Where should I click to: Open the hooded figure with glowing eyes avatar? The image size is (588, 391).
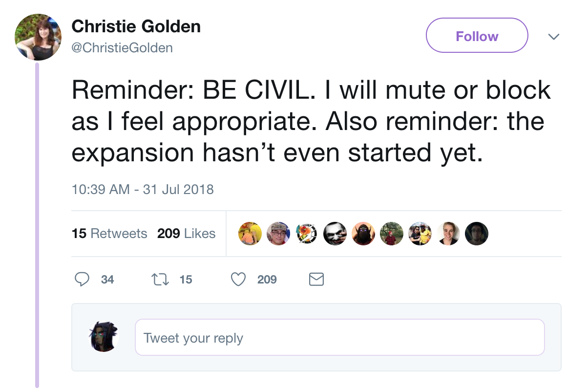click(363, 234)
